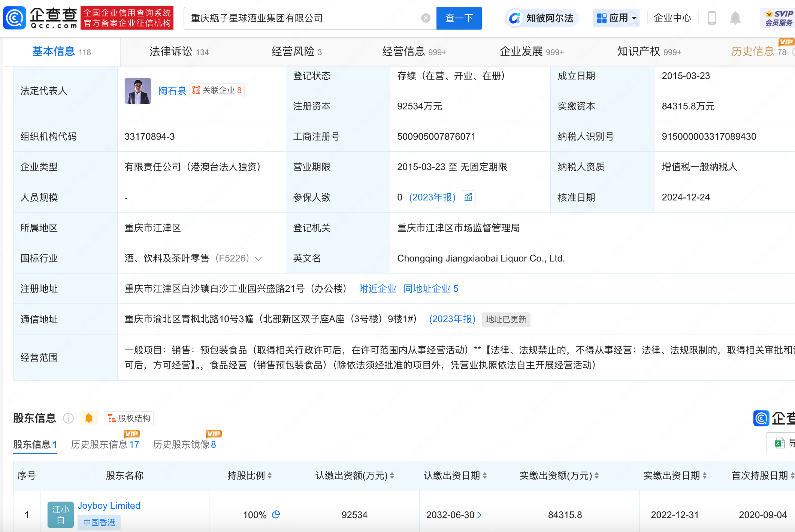The image size is (795, 532).
Task: Click registered capital 92534万元
Action: (x=420, y=106)
